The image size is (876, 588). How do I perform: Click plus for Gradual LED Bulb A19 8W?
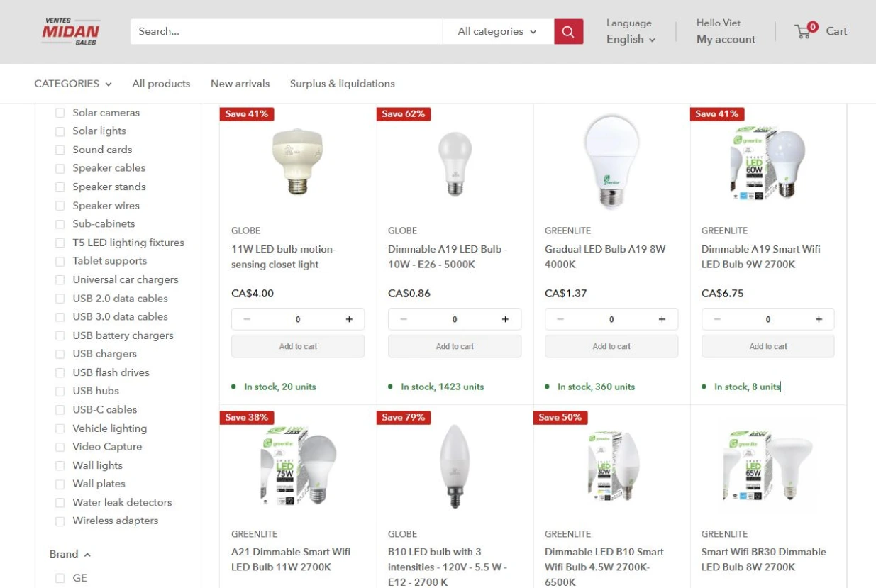[x=662, y=319]
